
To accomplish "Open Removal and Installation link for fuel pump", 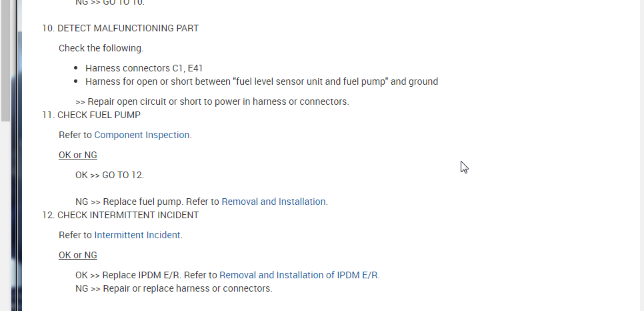I will [x=273, y=202].
